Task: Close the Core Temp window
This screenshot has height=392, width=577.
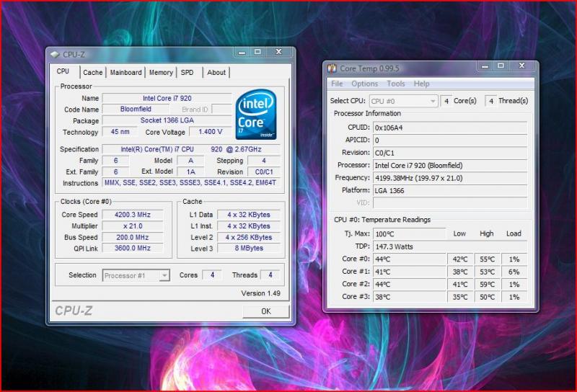Action: coord(521,66)
